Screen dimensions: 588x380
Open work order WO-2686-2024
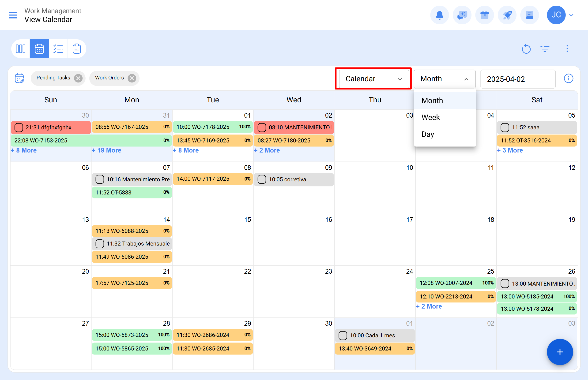[x=213, y=335]
